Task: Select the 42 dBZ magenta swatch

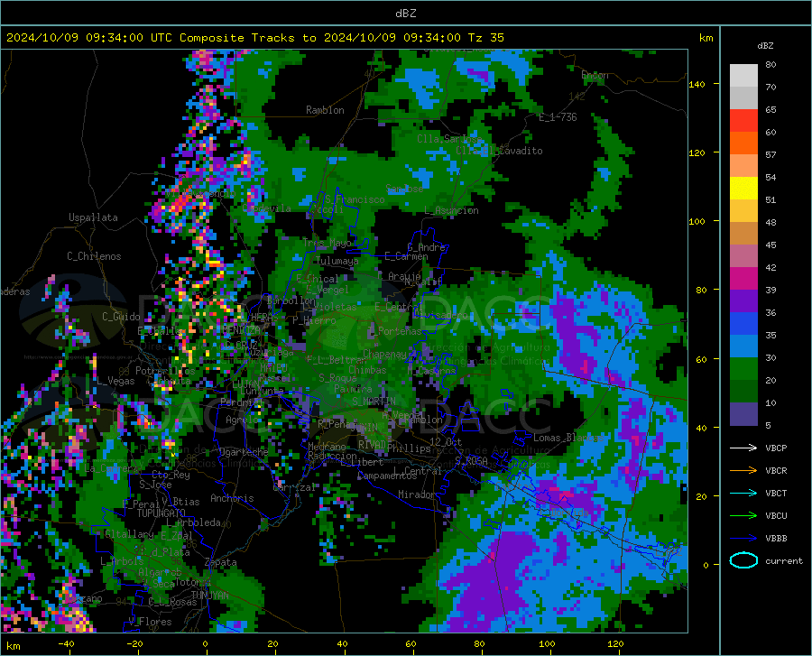Action: [x=743, y=279]
